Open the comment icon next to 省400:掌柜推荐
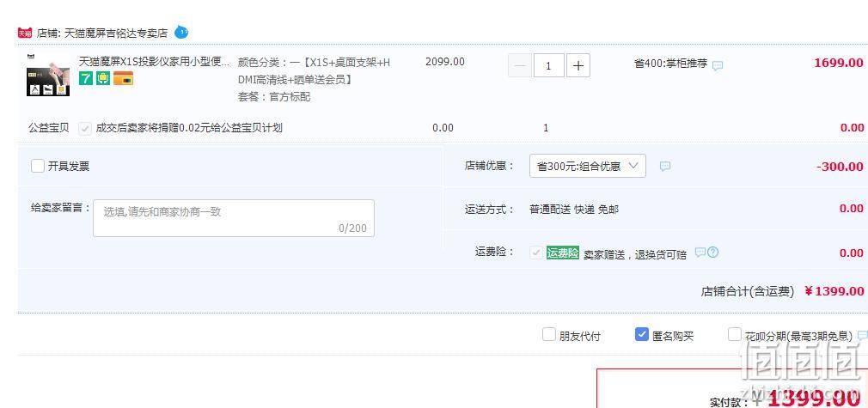 tap(718, 66)
